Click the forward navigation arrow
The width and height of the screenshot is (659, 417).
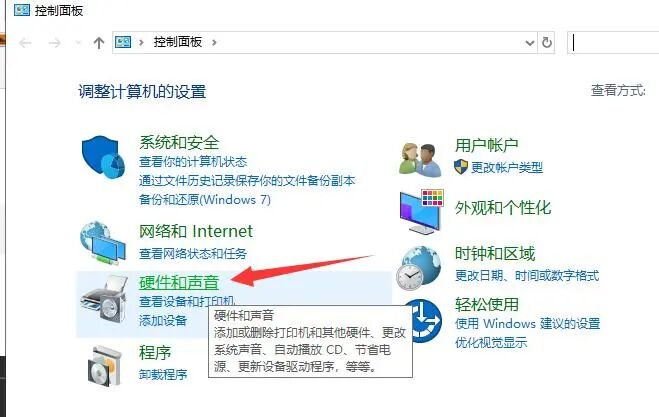(x=55, y=42)
